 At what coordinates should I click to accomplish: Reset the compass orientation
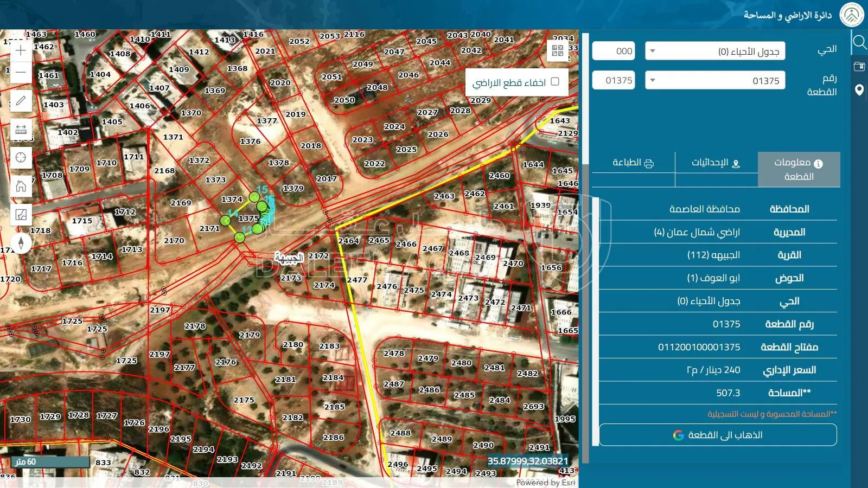21,243
